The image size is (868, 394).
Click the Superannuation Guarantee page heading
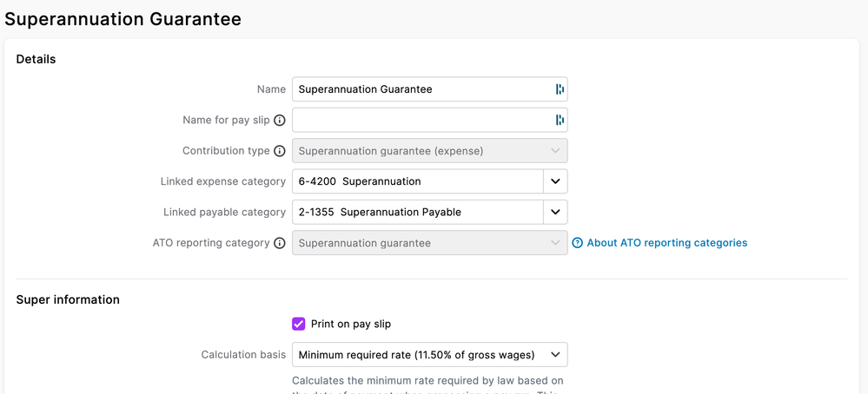coord(123,18)
